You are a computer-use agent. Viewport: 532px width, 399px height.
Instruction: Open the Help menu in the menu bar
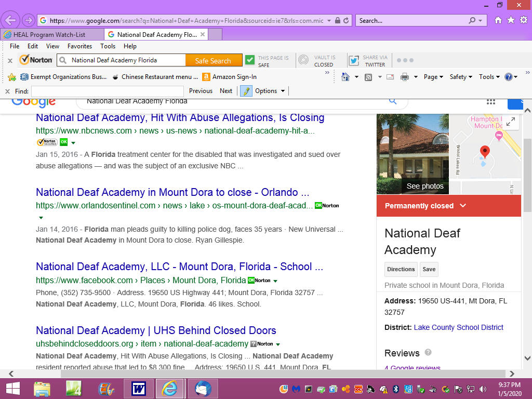[x=130, y=46]
